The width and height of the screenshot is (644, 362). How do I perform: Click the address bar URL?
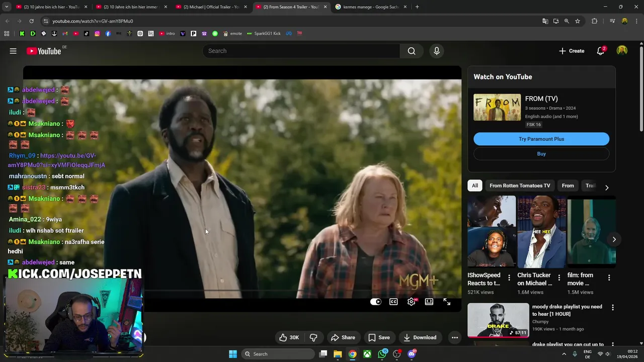(x=93, y=21)
